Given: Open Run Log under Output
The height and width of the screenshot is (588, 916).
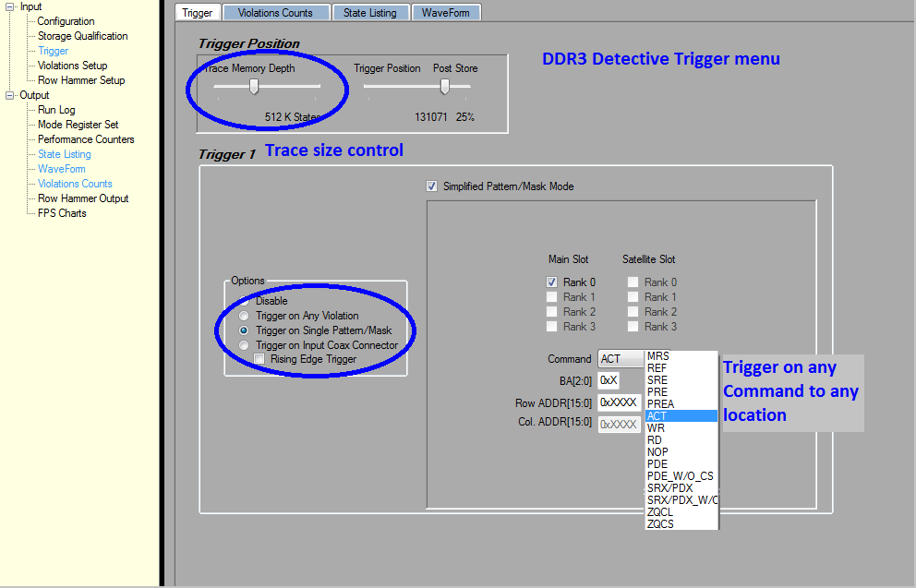Looking at the screenshot, I should coord(56,110).
